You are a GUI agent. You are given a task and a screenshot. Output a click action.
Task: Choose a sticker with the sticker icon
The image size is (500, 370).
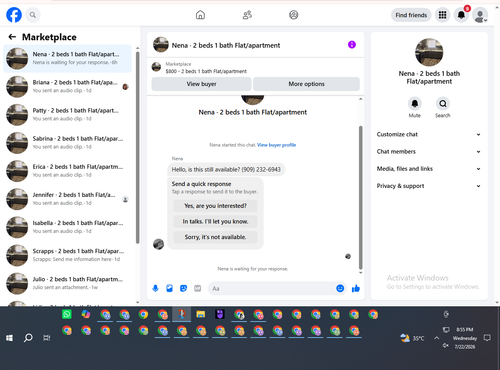pos(183,288)
